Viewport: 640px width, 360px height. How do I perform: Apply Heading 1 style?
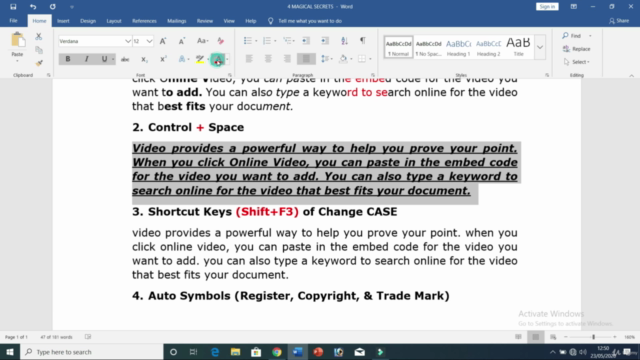(458, 47)
